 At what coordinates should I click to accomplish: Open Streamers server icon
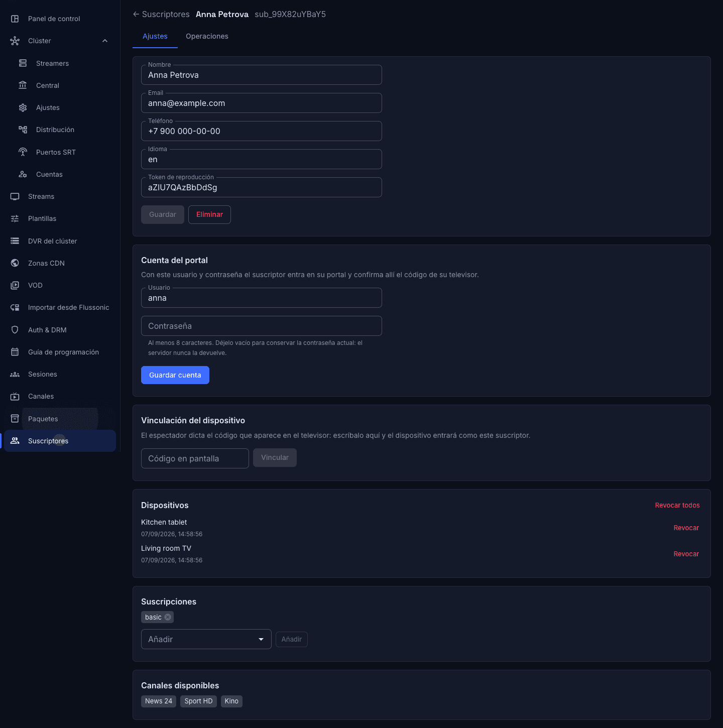23,63
